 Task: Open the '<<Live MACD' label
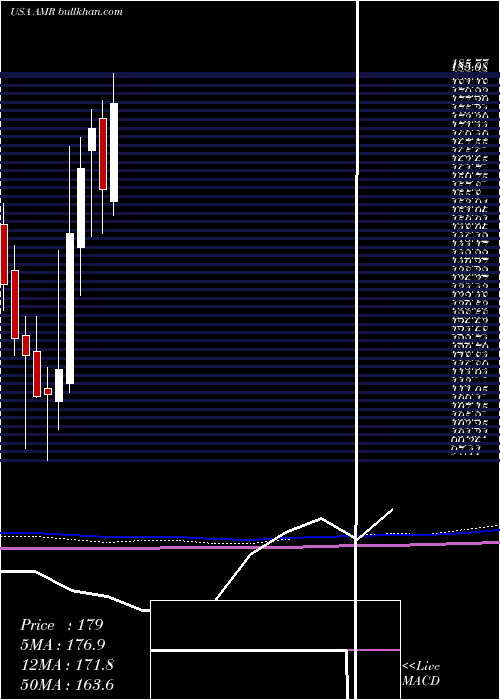pos(421,673)
